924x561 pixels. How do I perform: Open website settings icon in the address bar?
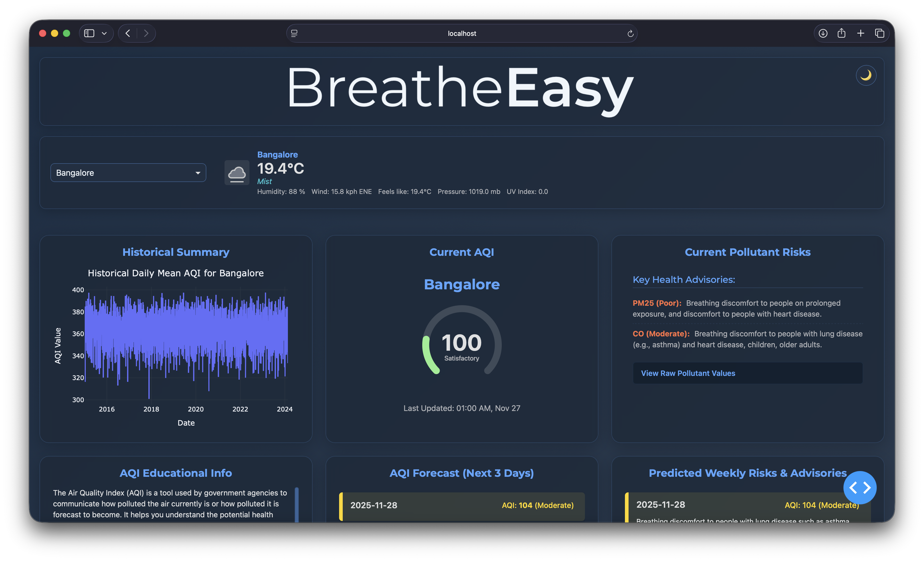coord(294,33)
